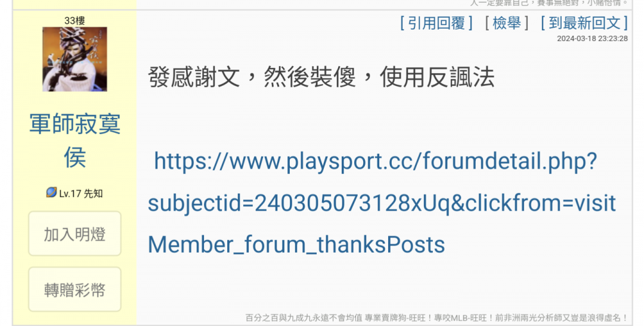The image size is (644, 326).
Task: Jump with 到最新回文 link
Action: coord(584,23)
